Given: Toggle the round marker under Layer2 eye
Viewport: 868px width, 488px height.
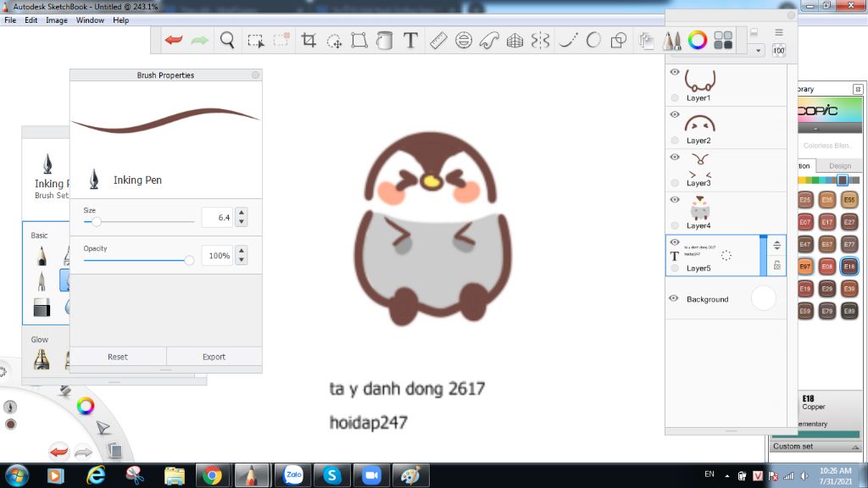Looking at the screenshot, I should point(674,140).
